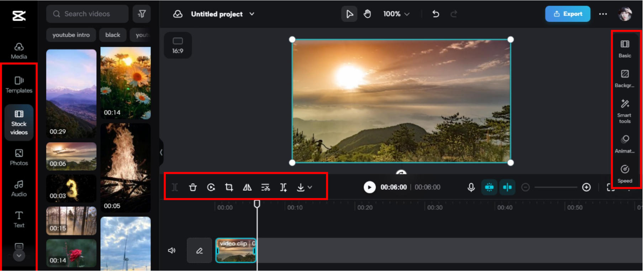
Task: Open the Animation panel
Action: pos(625,144)
